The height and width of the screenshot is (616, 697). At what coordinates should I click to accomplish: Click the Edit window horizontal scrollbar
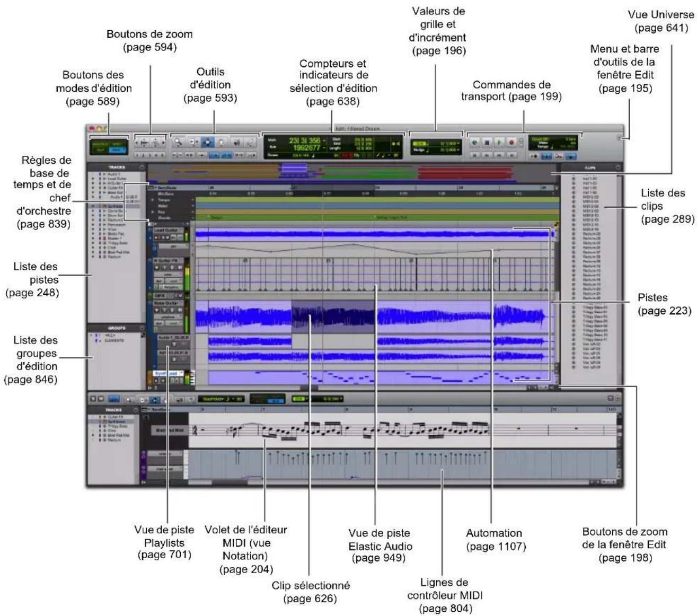tap(360, 388)
